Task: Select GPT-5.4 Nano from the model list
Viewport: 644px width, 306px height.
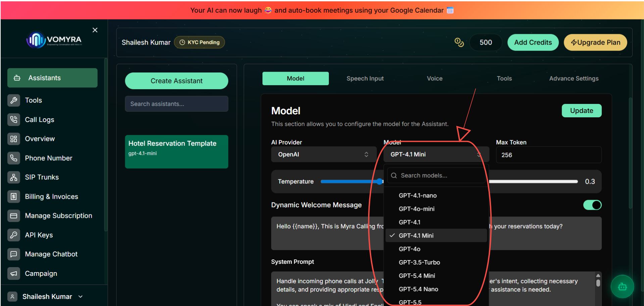Action: pos(436,289)
